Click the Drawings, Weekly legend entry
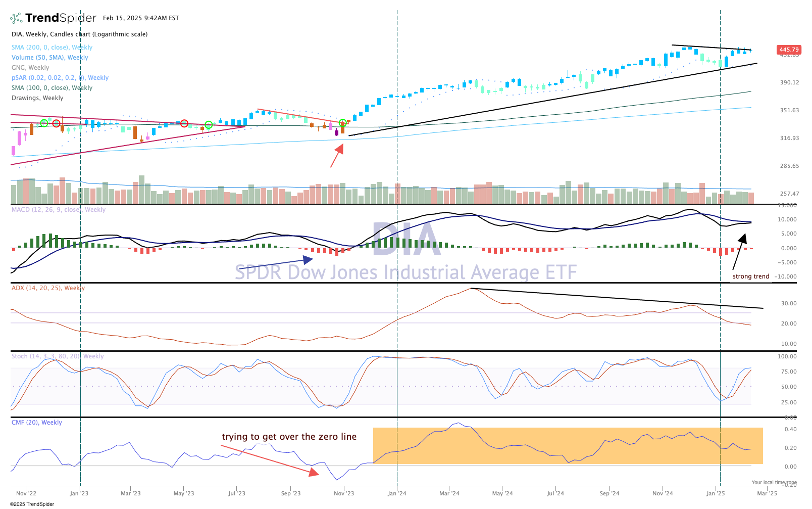The image size is (812, 509). [37, 98]
